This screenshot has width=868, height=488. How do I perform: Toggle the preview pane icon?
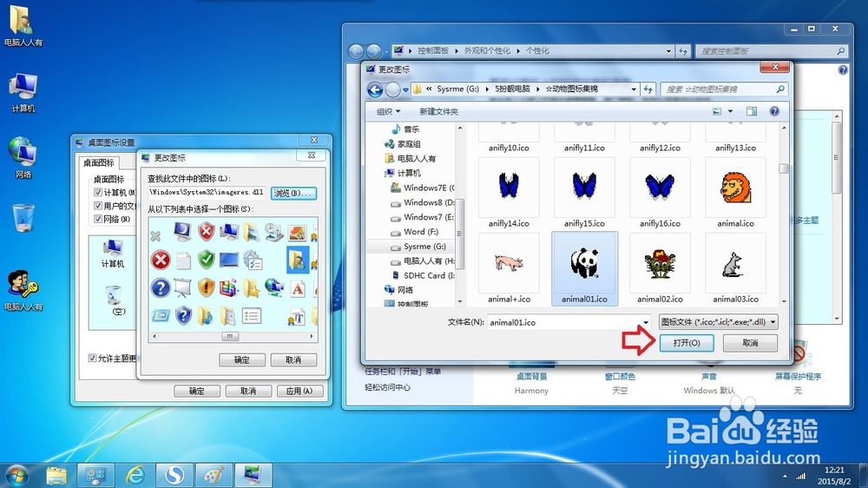pos(751,111)
